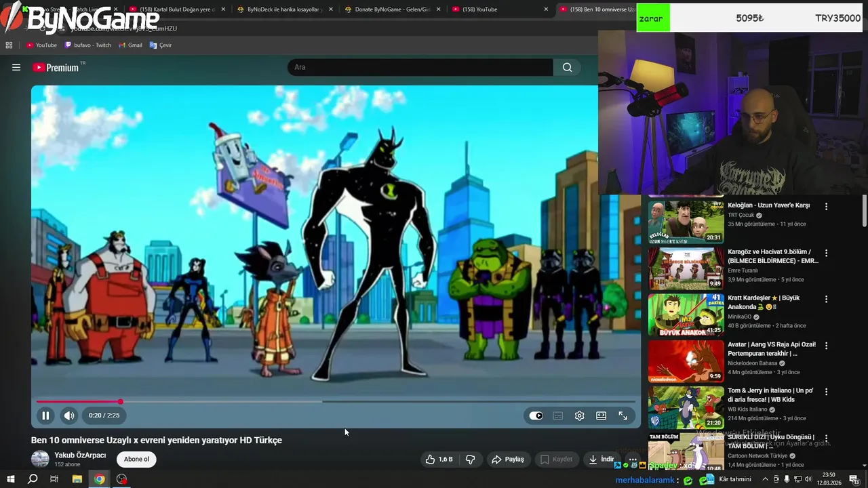
Task: Open Keloğlan - Uzun Yaver'e Karşı thumbnail
Action: point(686,222)
